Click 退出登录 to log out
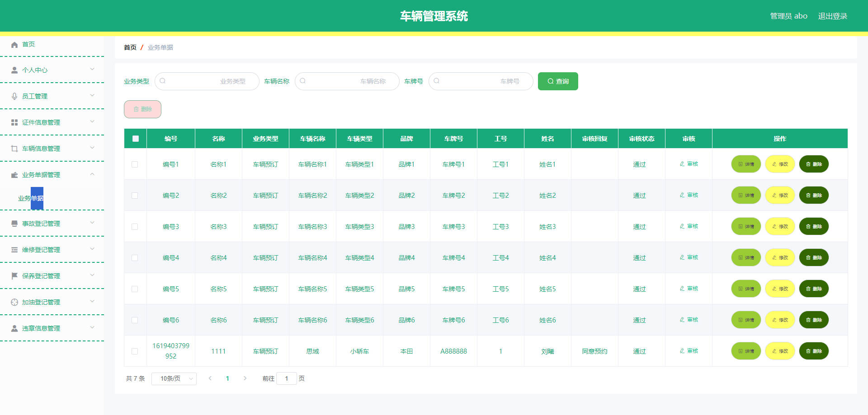The image size is (868, 415). (833, 16)
